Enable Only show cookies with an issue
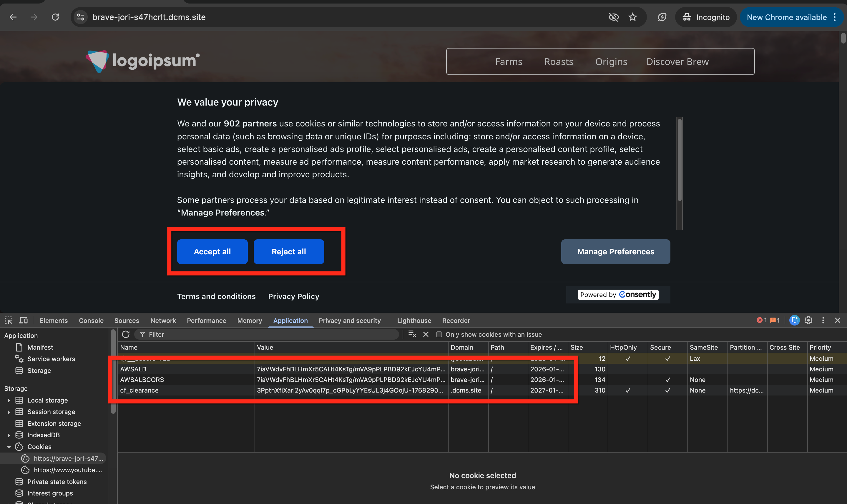The width and height of the screenshot is (847, 504). coord(439,334)
